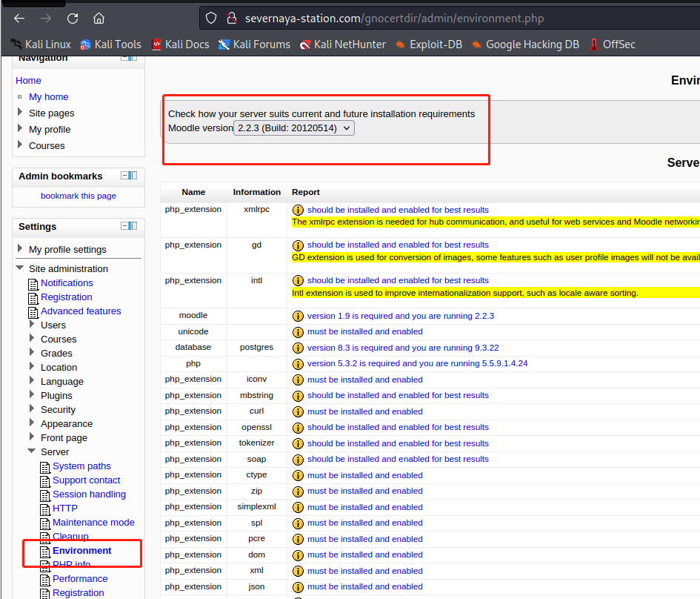
Task: Click the browser home icon
Action: click(99, 19)
